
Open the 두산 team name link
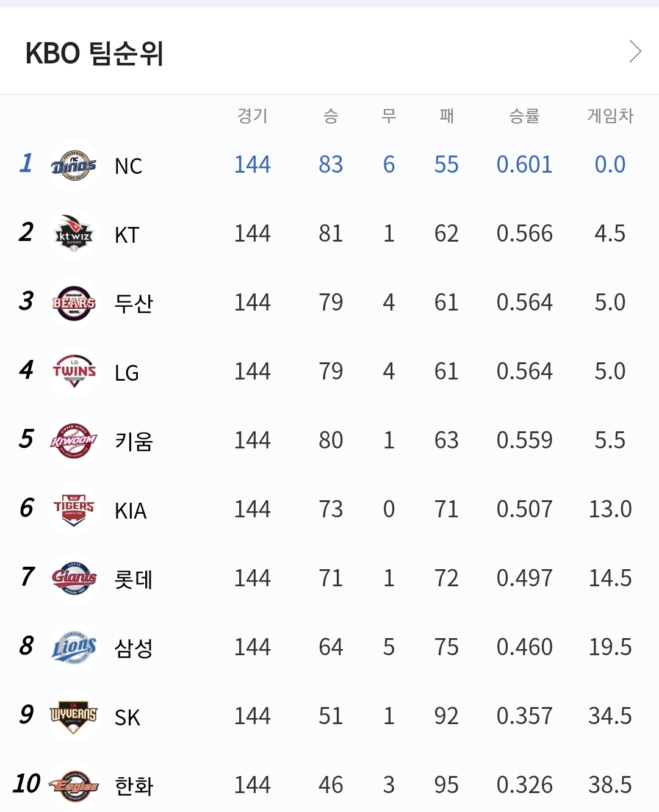(x=134, y=303)
